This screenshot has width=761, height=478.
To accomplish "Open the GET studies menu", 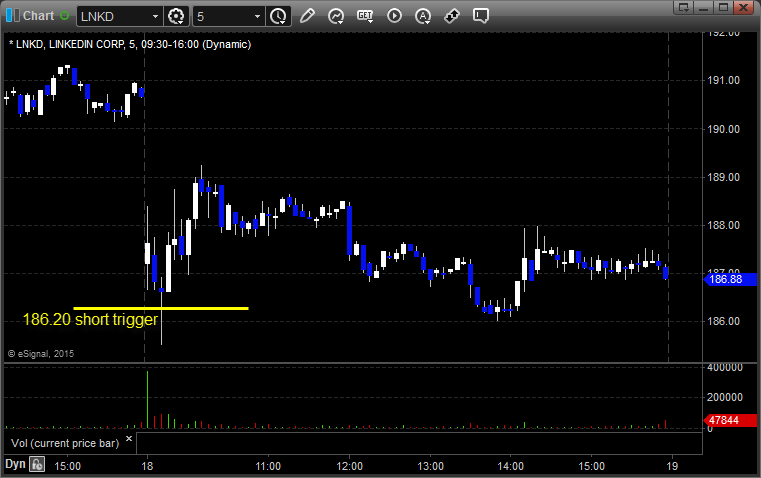I will (x=365, y=16).
